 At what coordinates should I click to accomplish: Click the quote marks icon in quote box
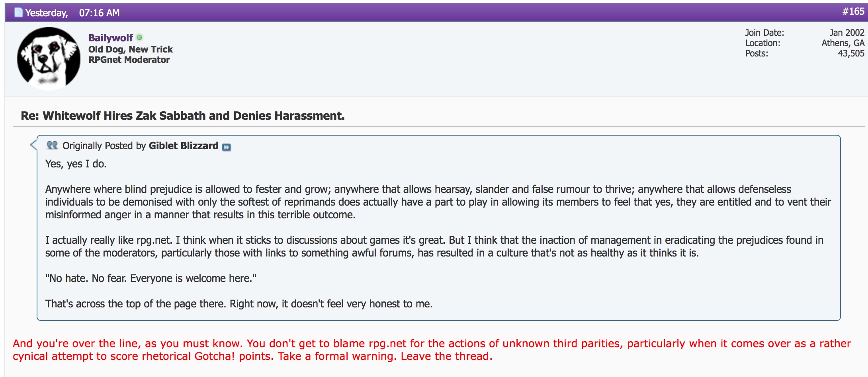pos(52,145)
